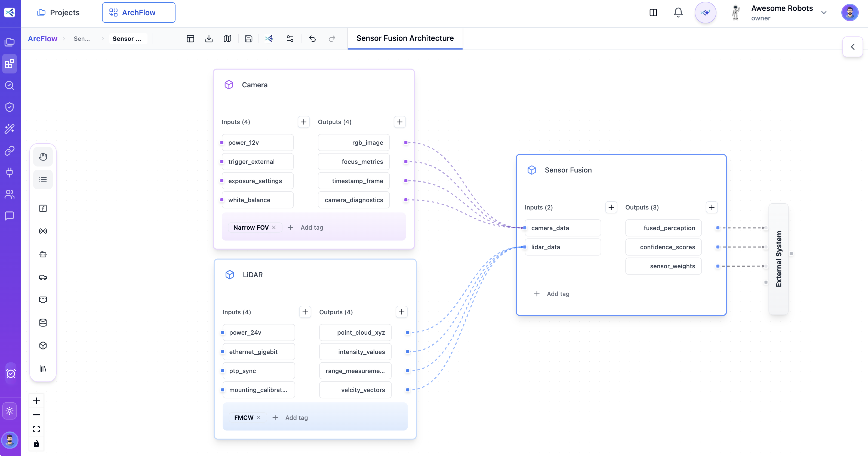
Task: Select the vehicle node tool
Action: point(43,277)
